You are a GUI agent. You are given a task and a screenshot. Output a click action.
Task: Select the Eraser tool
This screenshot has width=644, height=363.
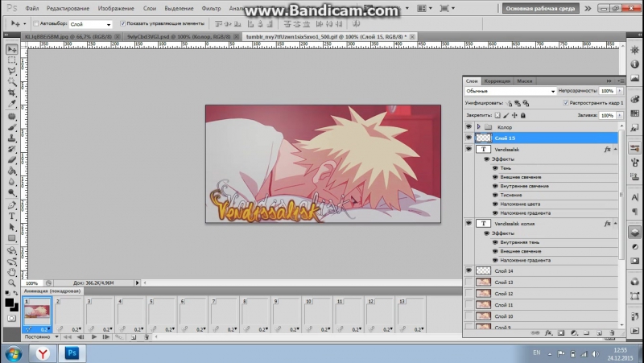click(11, 160)
